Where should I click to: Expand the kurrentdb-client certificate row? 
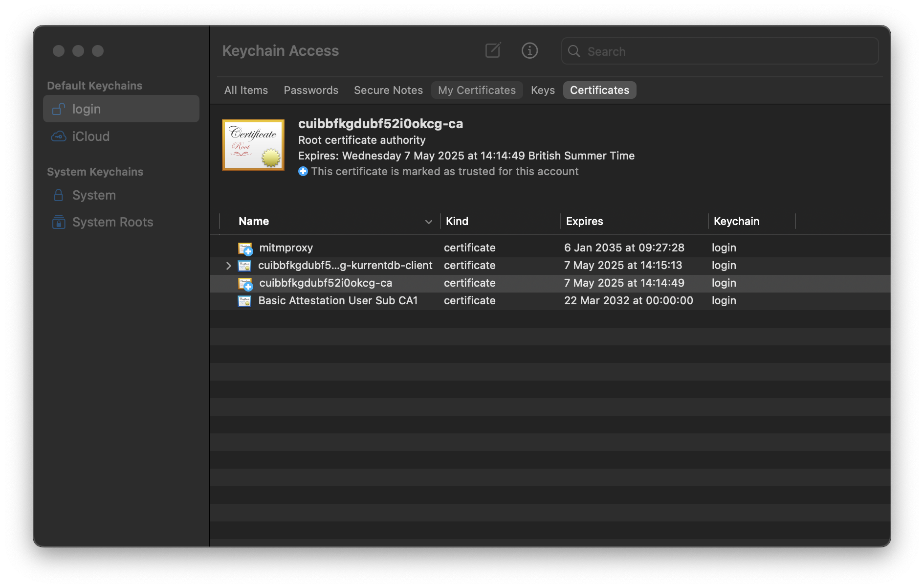[228, 265]
